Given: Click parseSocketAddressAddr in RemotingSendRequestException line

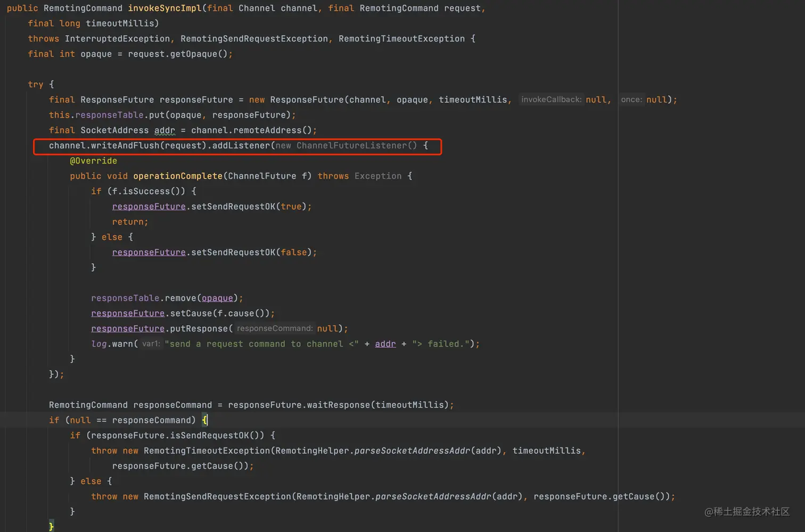Looking at the screenshot, I should 433,496.
